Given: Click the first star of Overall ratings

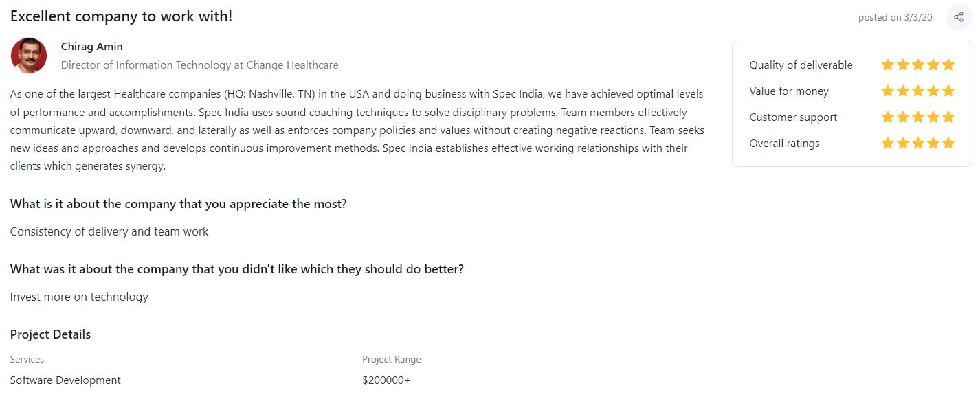Looking at the screenshot, I should pos(888,143).
